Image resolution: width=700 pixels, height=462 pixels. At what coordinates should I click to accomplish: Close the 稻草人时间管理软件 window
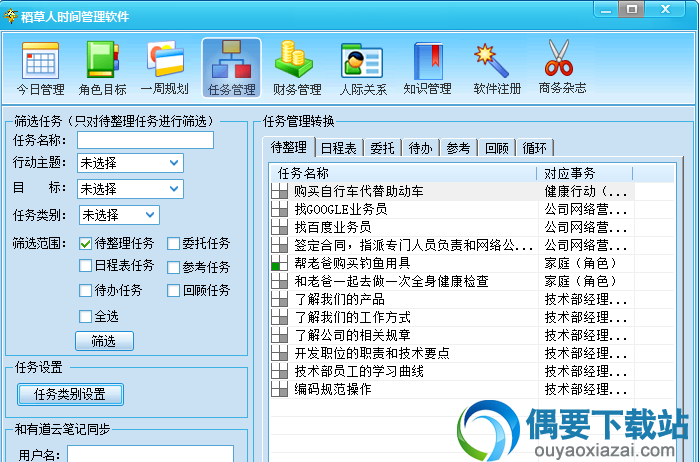coord(665,9)
